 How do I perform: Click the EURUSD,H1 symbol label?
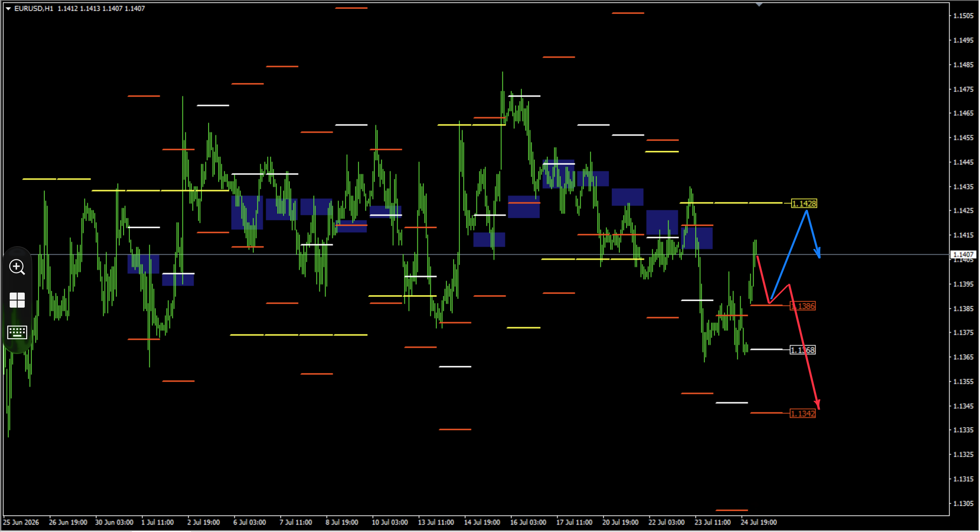click(33, 8)
